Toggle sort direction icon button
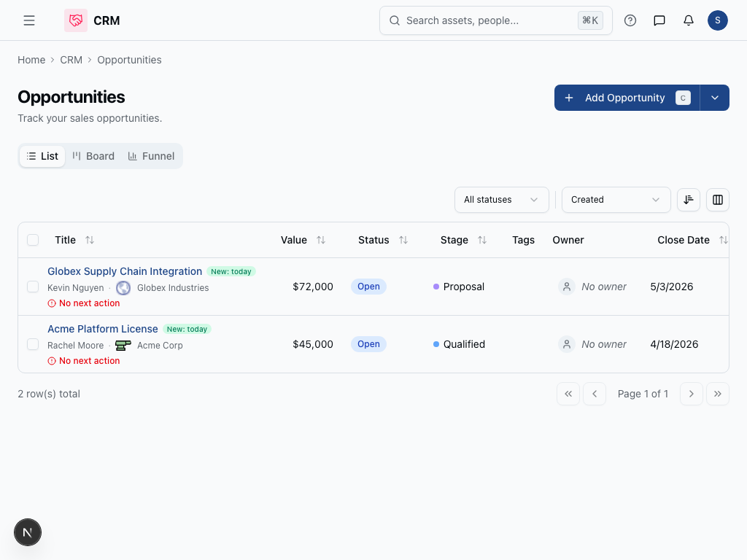The height and width of the screenshot is (560, 747). click(689, 200)
